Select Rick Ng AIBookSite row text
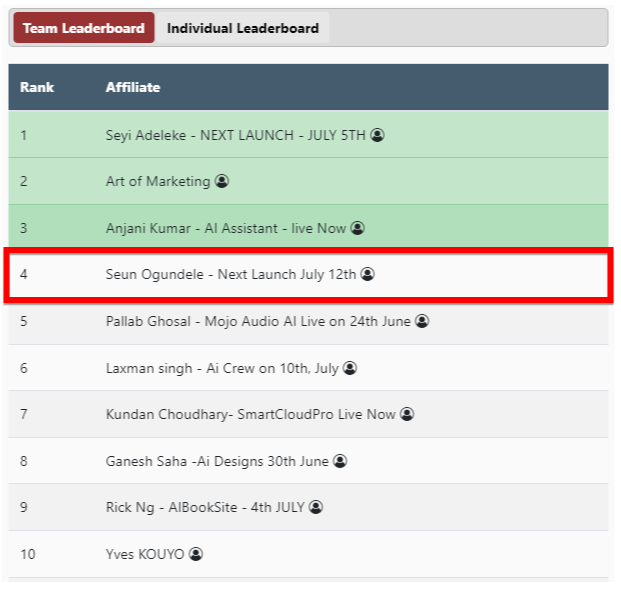 point(205,507)
